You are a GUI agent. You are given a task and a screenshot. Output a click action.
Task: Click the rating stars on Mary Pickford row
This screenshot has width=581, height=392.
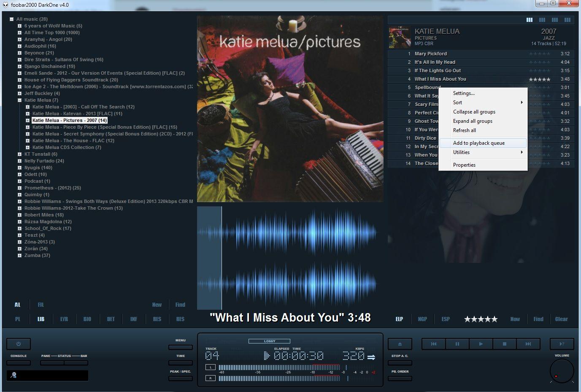[x=540, y=54]
